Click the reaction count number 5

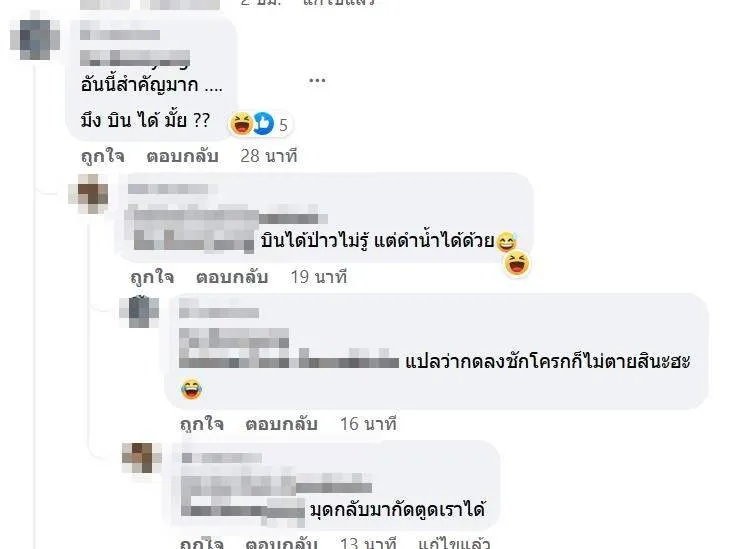(x=283, y=125)
